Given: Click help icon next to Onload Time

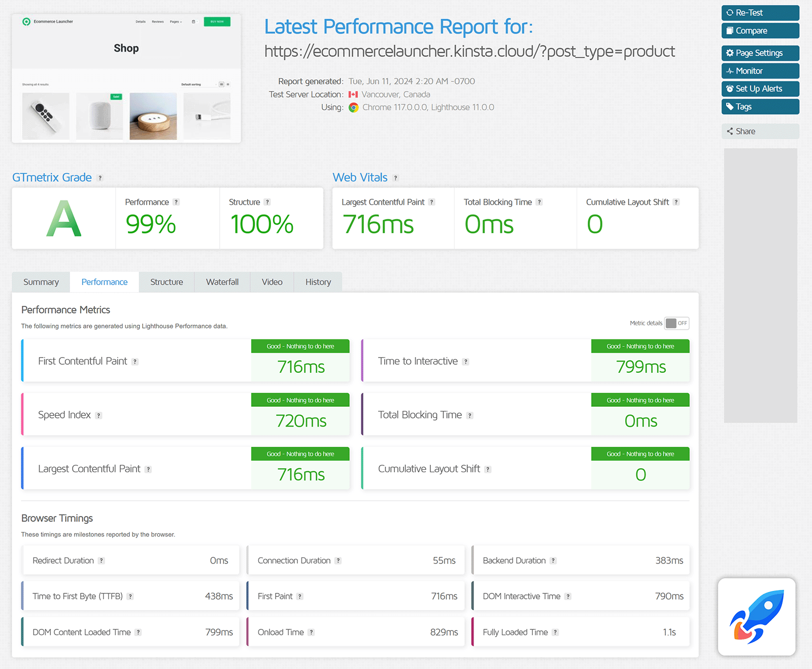Looking at the screenshot, I should [311, 632].
